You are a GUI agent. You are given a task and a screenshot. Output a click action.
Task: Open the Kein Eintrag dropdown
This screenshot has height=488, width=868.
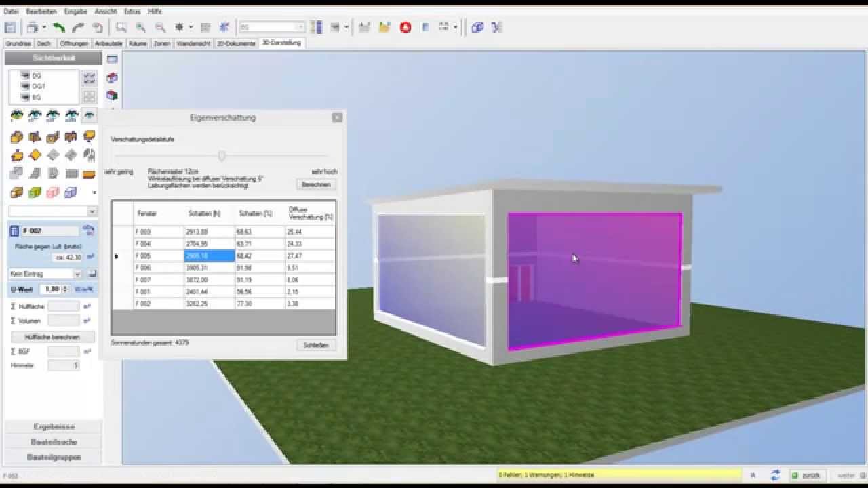click(77, 274)
